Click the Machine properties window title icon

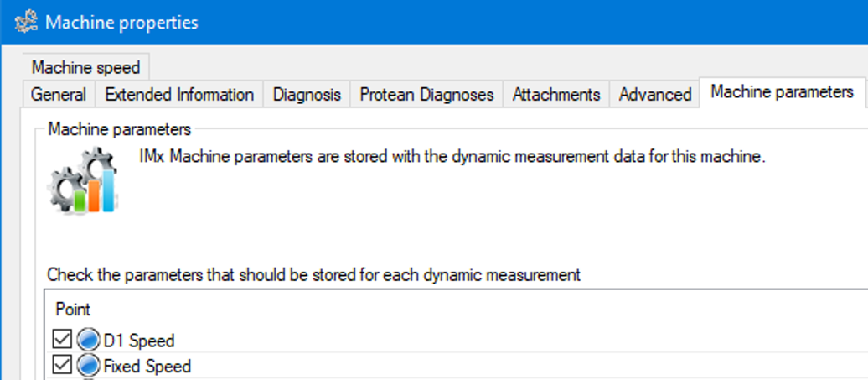tap(26, 22)
